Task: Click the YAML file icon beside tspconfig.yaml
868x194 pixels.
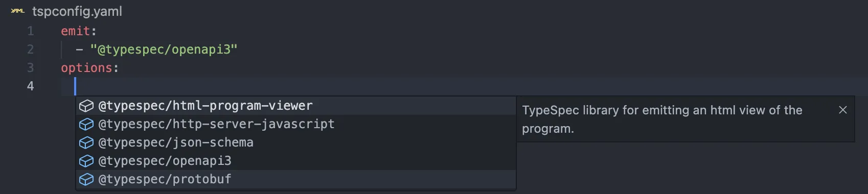Action: [17, 11]
